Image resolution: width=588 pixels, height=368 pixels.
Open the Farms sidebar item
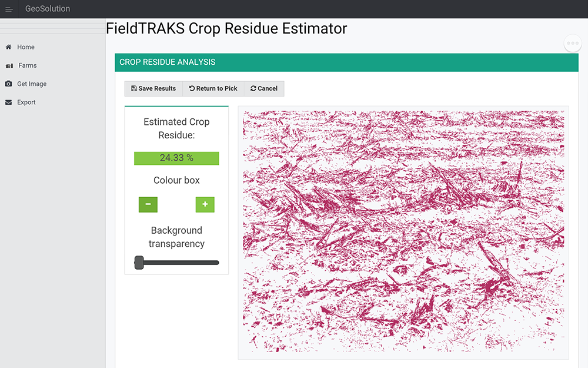(28, 66)
